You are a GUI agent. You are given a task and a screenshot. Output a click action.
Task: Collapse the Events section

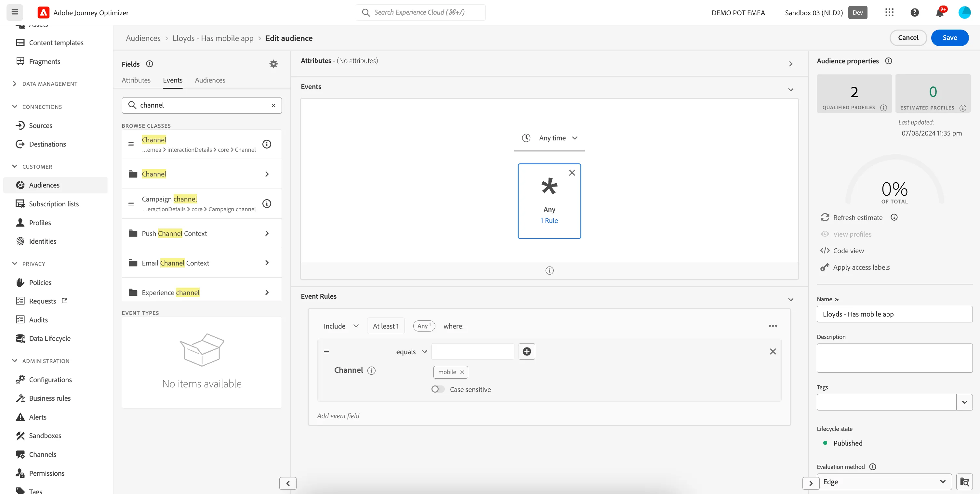pos(790,90)
